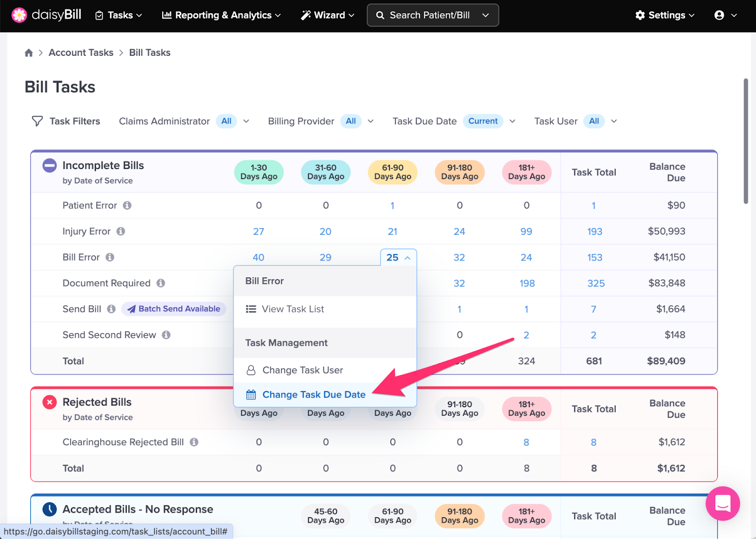The height and width of the screenshot is (539, 756).
Task: Open the Task User dropdown
Action: pyautogui.click(x=613, y=121)
